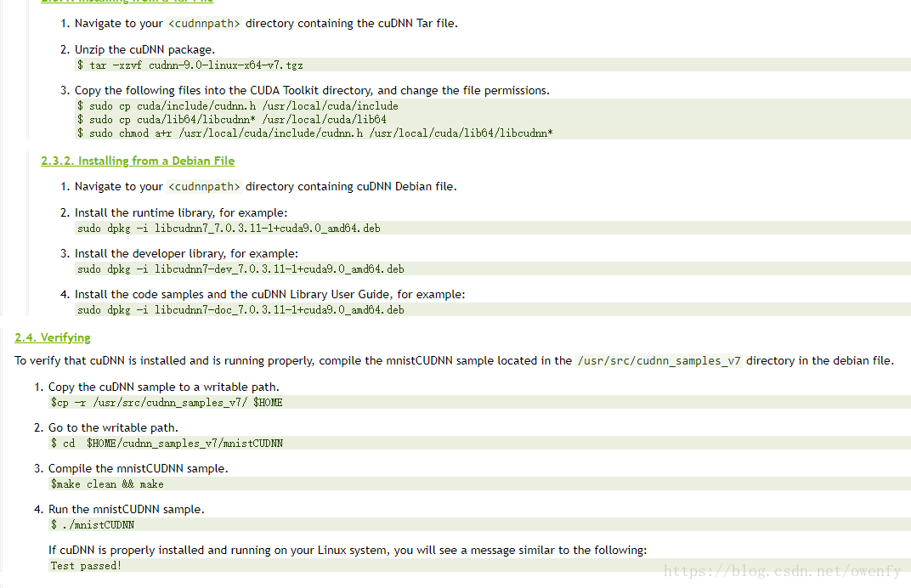Screen dimensions: 911x588
Task: Click '<cudnnpath>' code in the Tar file step
Action: click(204, 23)
